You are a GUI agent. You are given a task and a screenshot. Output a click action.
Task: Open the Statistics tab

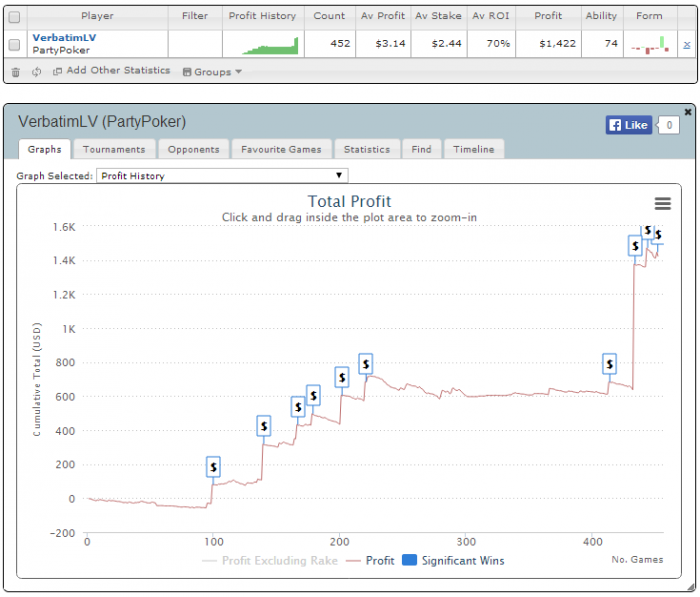click(367, 149)
